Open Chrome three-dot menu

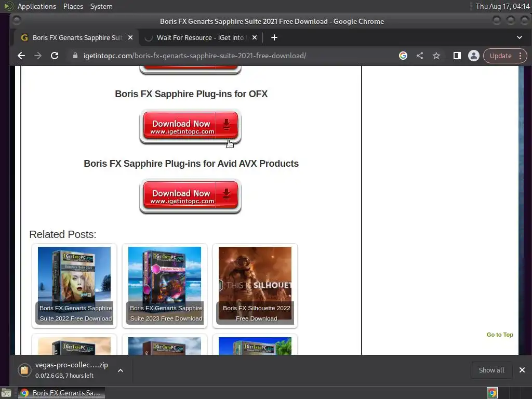[x=520, y=56]
